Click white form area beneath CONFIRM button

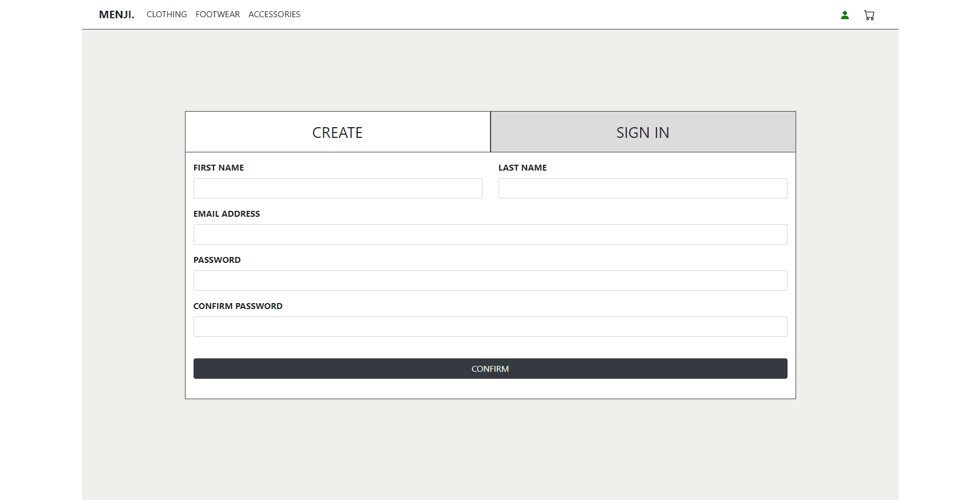pos(490,389)
